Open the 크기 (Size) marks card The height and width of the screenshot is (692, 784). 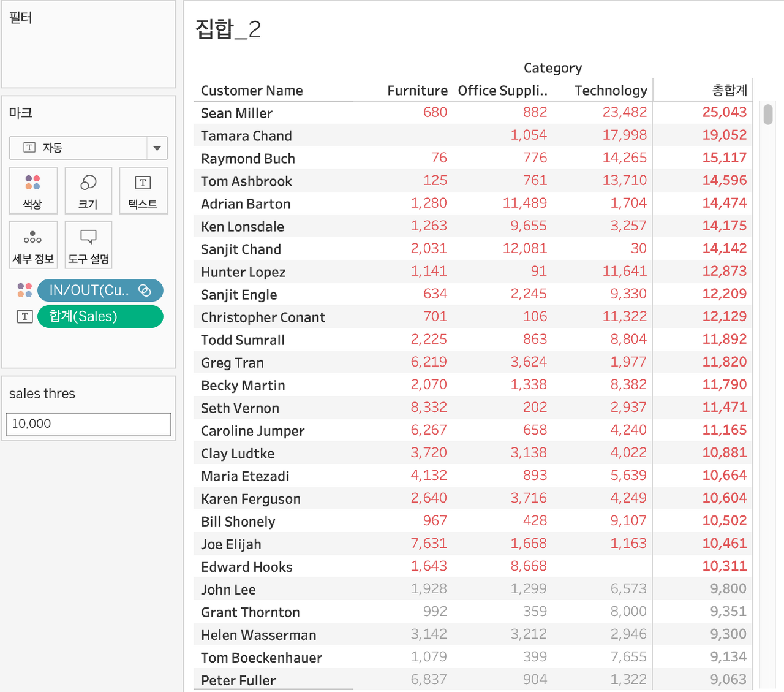tap(88, 191)
